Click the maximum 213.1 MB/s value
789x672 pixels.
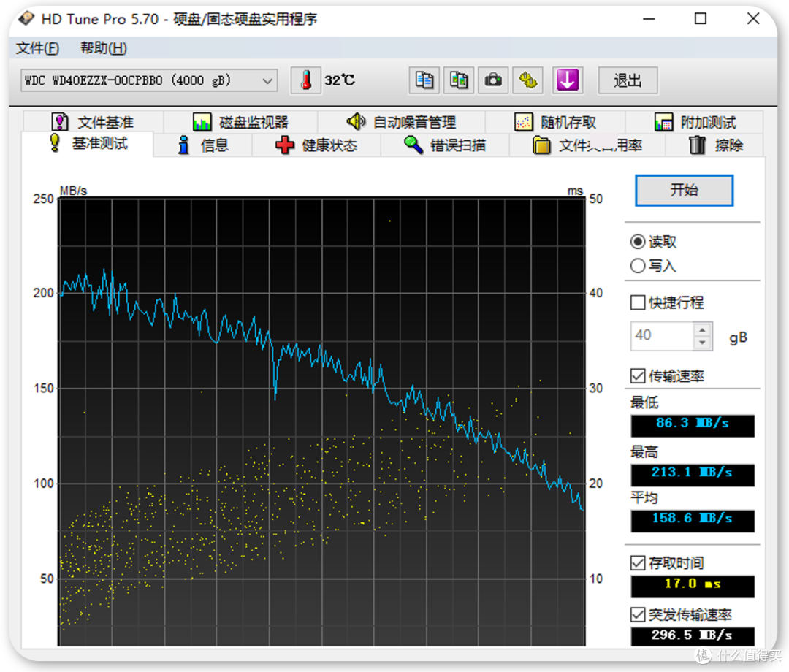[x=693, y=475]
